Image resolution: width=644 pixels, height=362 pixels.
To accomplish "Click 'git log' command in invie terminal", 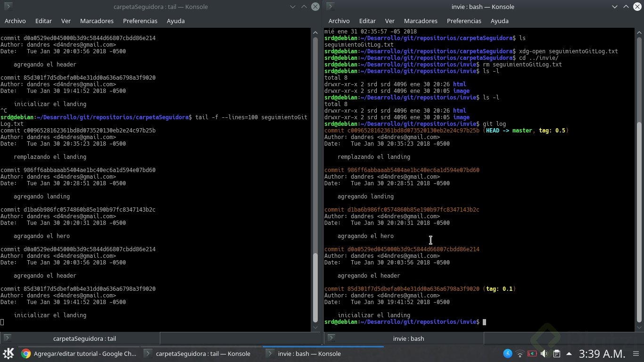I will click(x=494, y=124).
